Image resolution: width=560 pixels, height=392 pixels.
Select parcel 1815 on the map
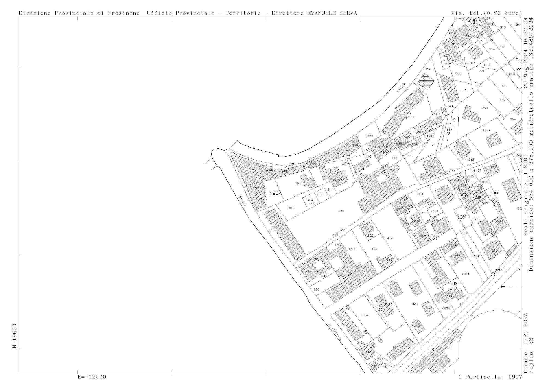pos(291,208)
